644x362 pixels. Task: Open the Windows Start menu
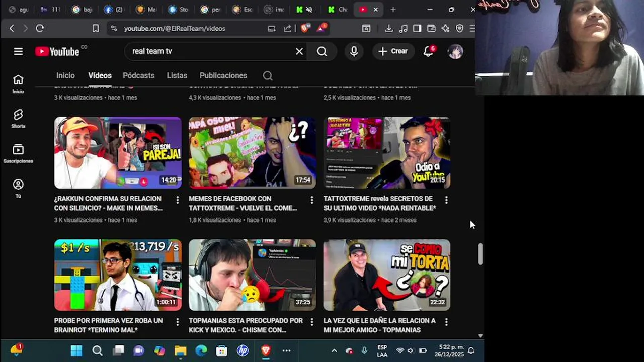coord(76,350)
